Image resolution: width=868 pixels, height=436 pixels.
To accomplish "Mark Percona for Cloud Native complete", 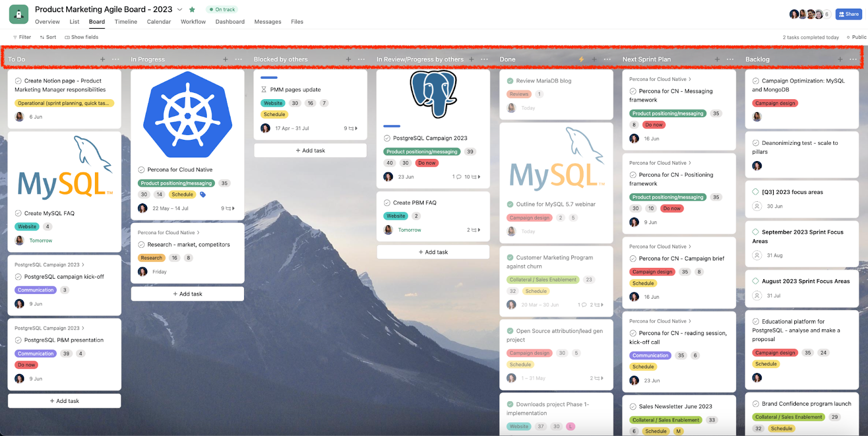I will click(x=142, y=170).
